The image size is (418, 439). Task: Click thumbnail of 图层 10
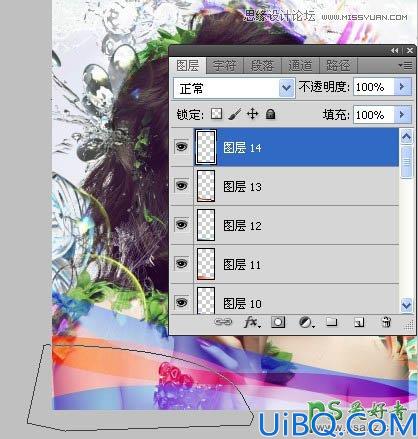point(206,301)
